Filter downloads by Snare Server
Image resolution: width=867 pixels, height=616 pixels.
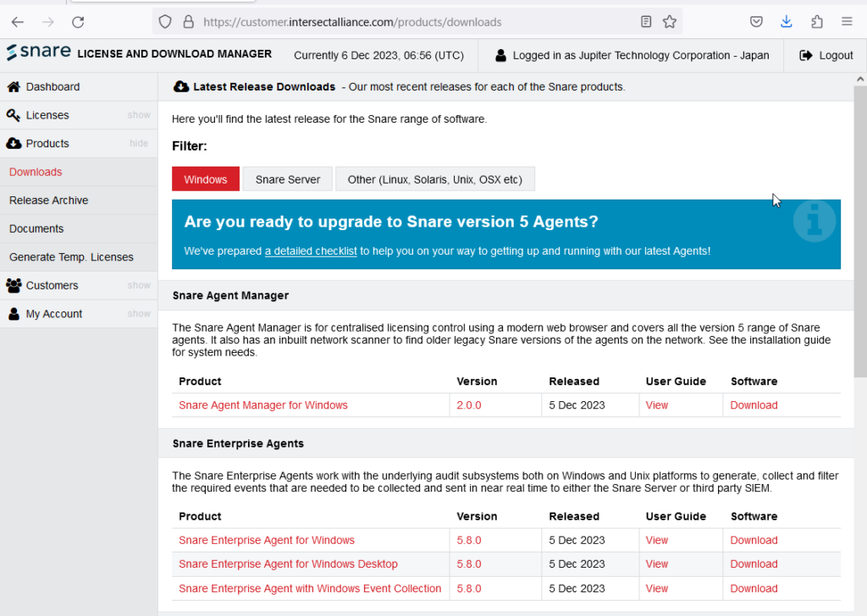288,179
